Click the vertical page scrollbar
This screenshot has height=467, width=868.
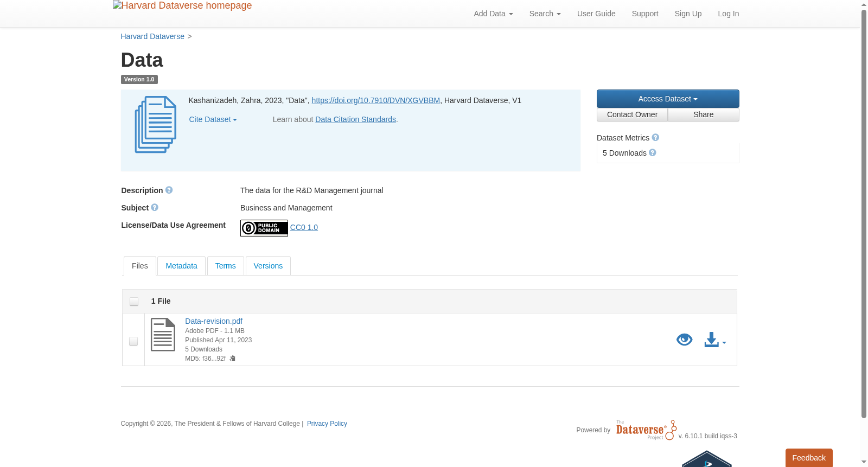click(x=864, y=214)
